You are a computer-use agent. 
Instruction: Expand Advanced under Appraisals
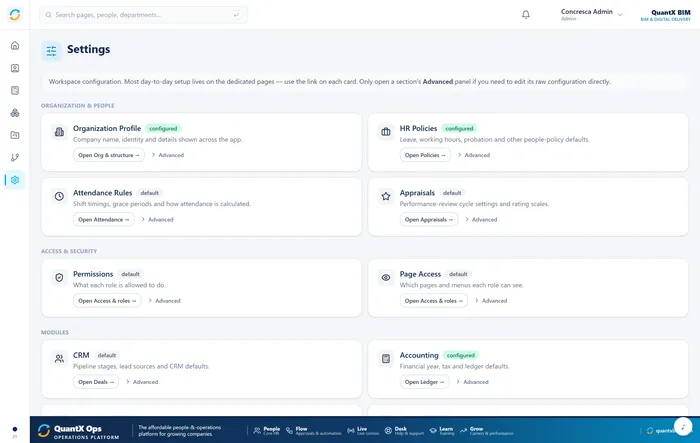pyautogui.click(x=481, y=219)
